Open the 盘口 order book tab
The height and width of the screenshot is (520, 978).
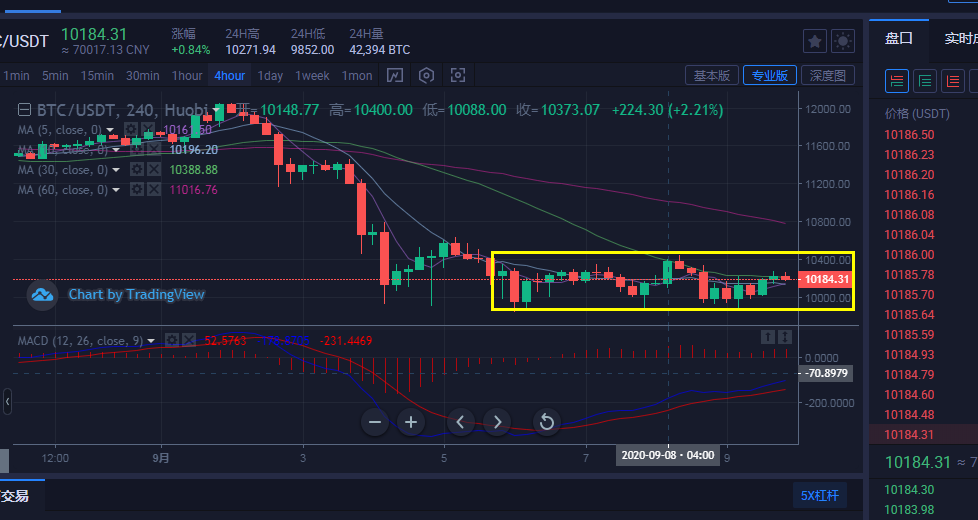tap(899, 38)
